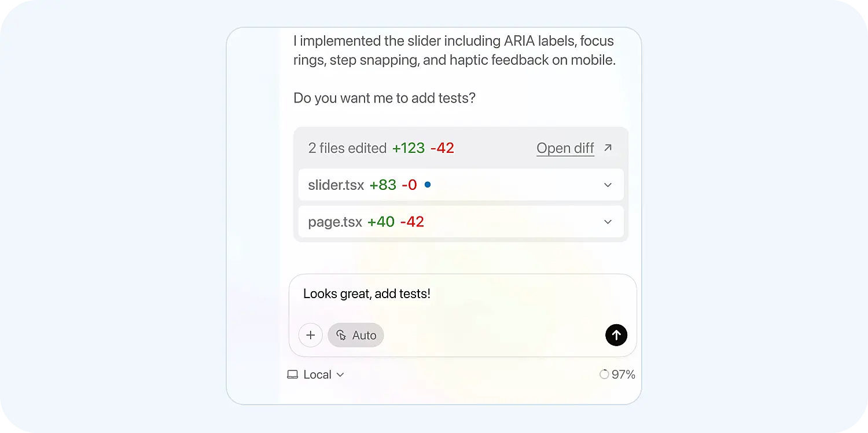Click the plus attachment icon
Image resolution: width=868 pixels, height=433 pixels.
click(311, 335)
